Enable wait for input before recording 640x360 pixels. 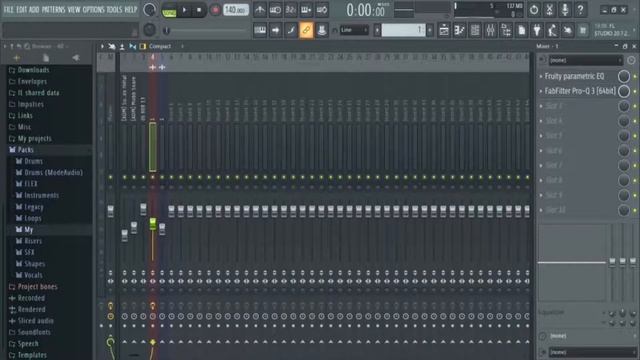(x=275, y=10)
